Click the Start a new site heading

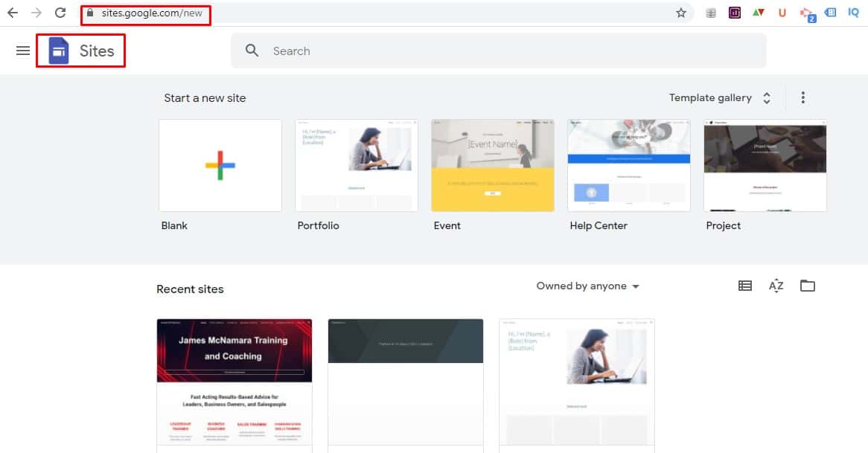point(205,98)
